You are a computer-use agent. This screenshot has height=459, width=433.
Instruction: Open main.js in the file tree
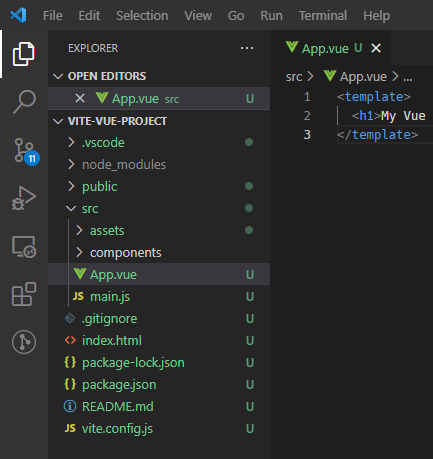click(x=159, y=296)
